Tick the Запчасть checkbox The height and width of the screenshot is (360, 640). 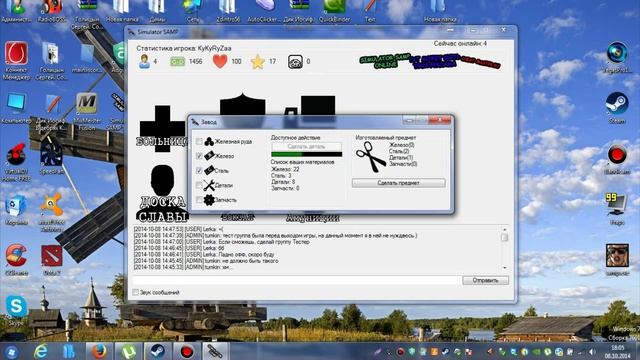(x=199, y=200)
